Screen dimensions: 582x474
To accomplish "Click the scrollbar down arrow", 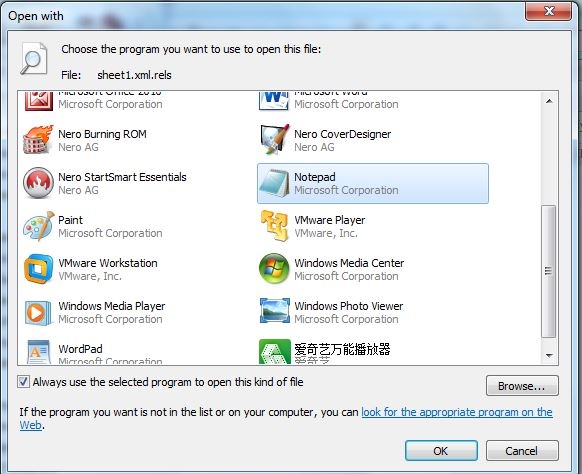I will pos(549,356).
